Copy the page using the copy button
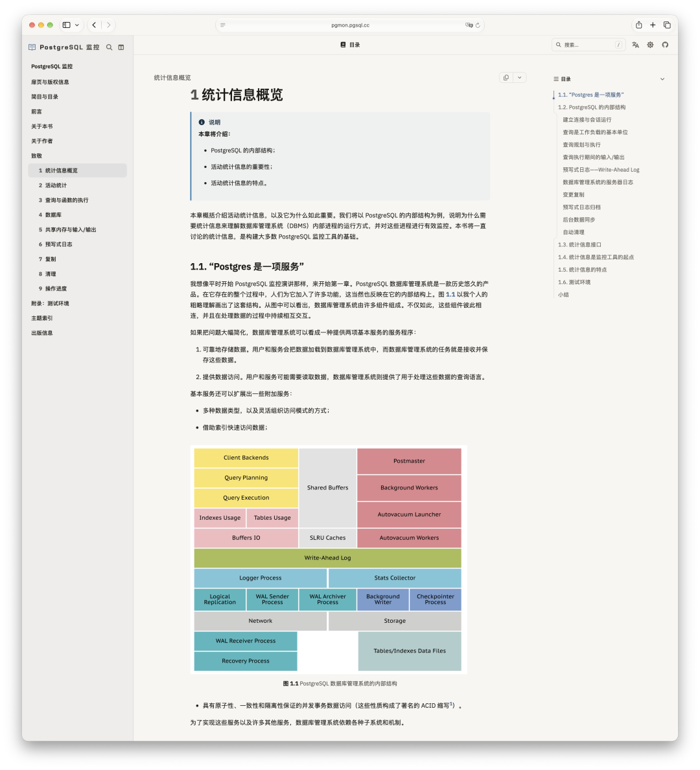 [x=506, y=78]
